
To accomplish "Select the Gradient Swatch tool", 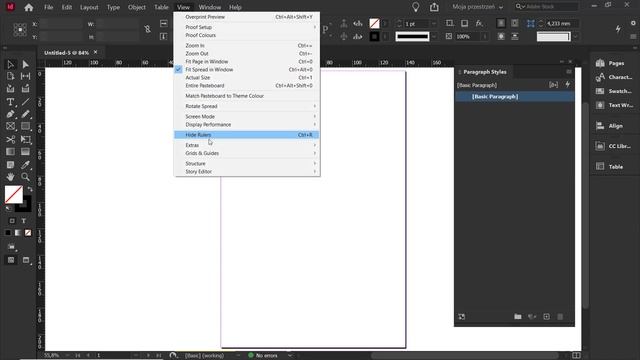I will (11, 152).
